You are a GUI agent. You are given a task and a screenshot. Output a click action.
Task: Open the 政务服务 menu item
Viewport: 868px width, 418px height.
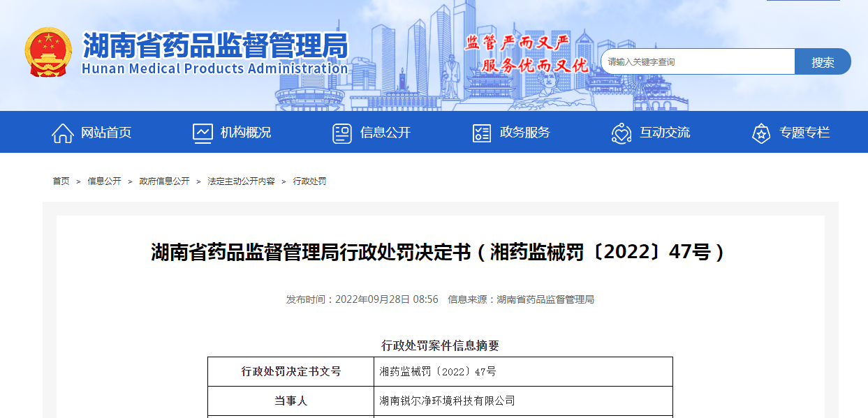click(525, 133)
